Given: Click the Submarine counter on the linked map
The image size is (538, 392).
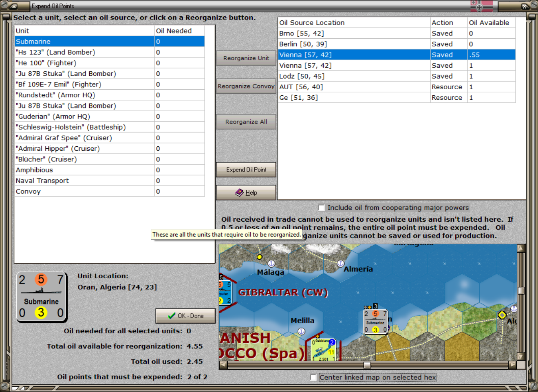Looking at the screenshot, I should point(375,322).
